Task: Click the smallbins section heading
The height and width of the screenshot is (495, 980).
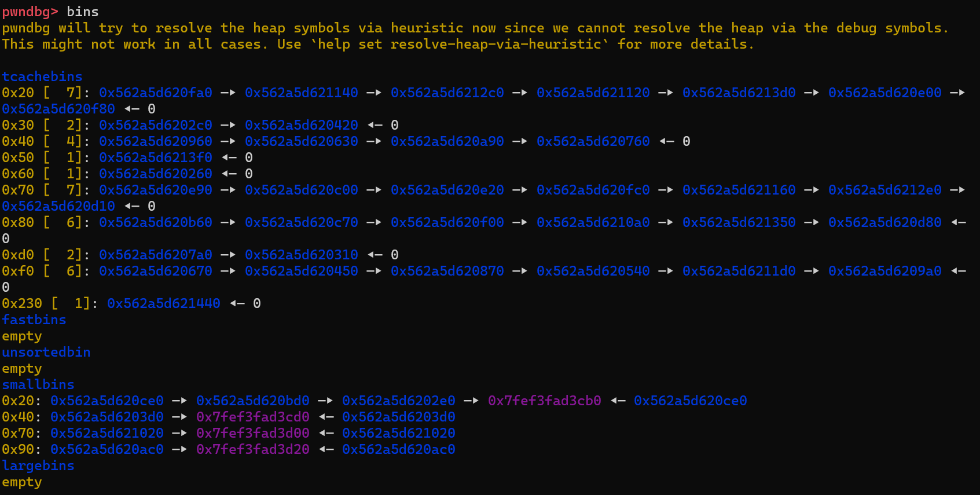Action: pyautogui.click(x=38, y=384)
